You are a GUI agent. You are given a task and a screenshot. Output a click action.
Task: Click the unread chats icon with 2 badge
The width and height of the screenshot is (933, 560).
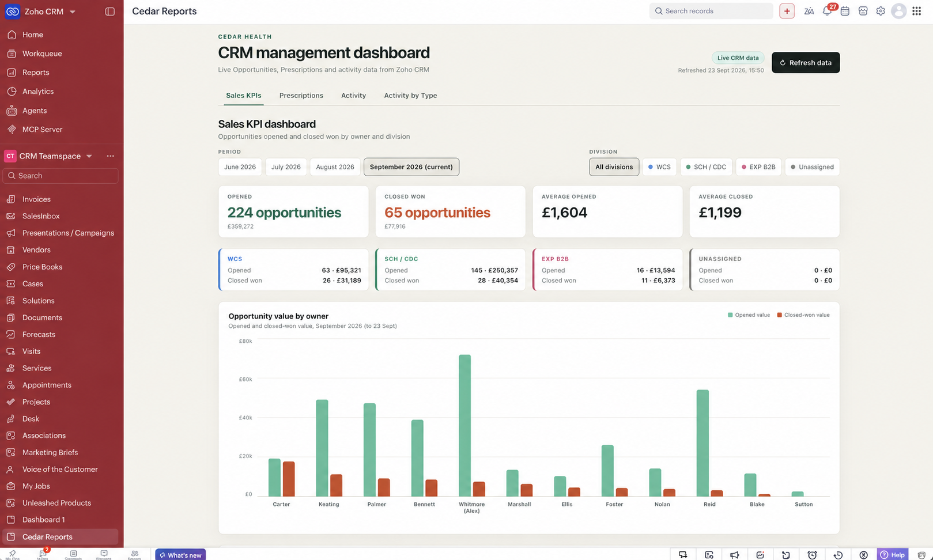(43, 554)
